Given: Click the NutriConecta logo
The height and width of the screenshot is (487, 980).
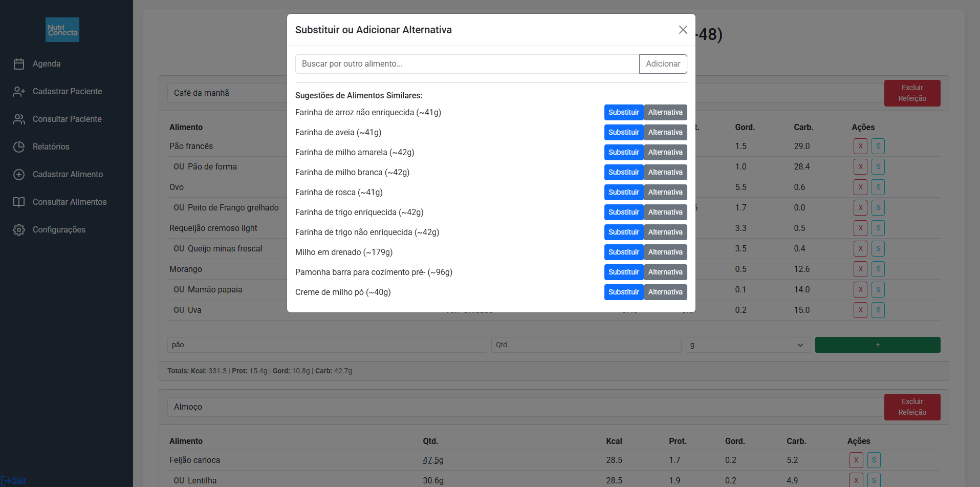Looking at the screenshot, I should coord(62,30).
